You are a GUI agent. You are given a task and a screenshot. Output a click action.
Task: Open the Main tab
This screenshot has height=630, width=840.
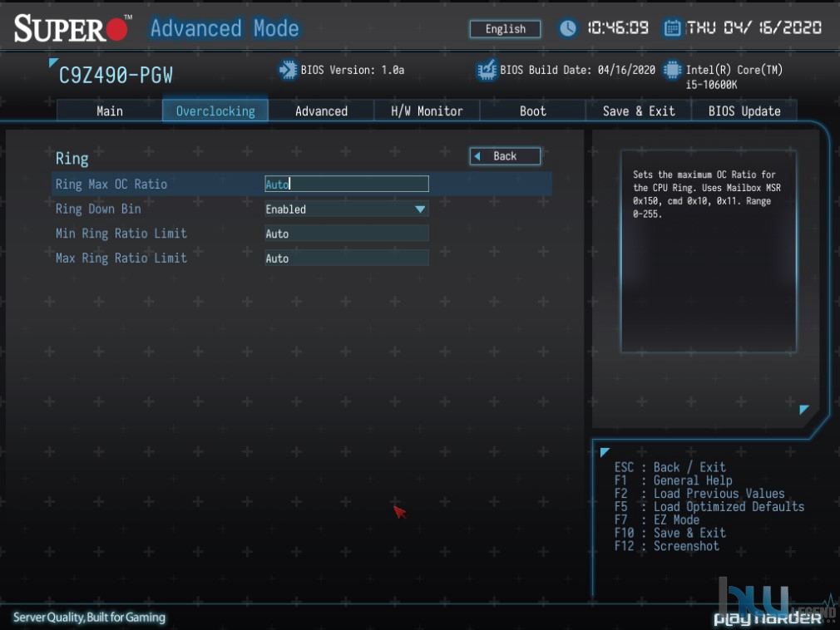click(109, 111)
